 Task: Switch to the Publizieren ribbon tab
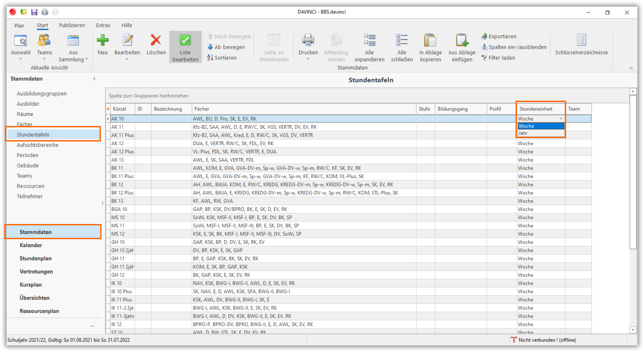coord(72,25)
